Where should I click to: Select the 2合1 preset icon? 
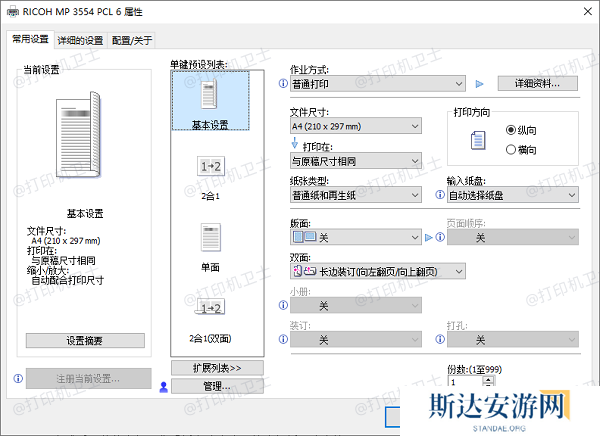tap(210, 166)
